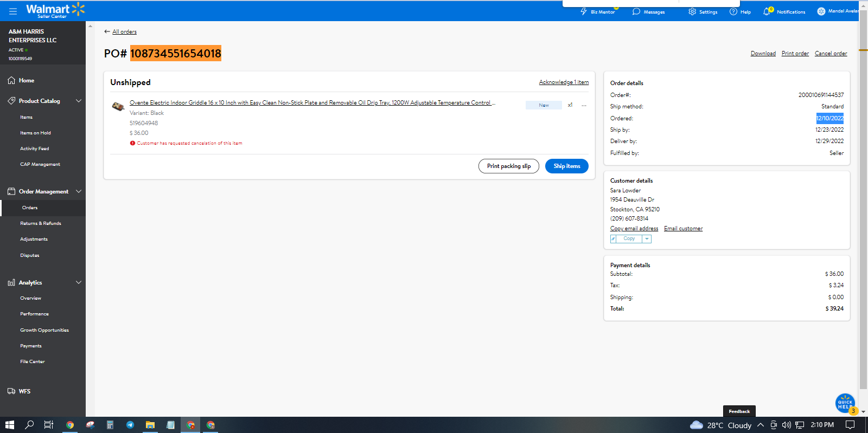Collapse the Analytics section

click(x=79, y=282)
